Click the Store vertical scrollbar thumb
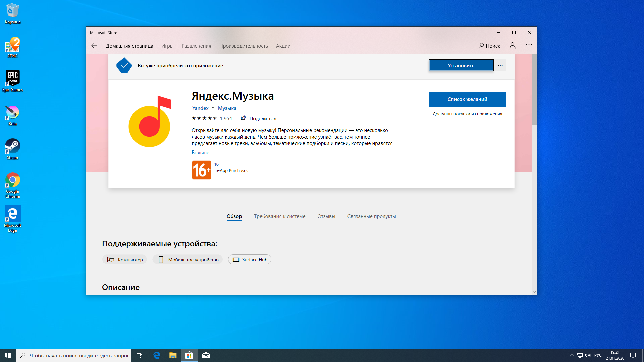This screenshot has width=644, height=362. (x=534, y=89)
